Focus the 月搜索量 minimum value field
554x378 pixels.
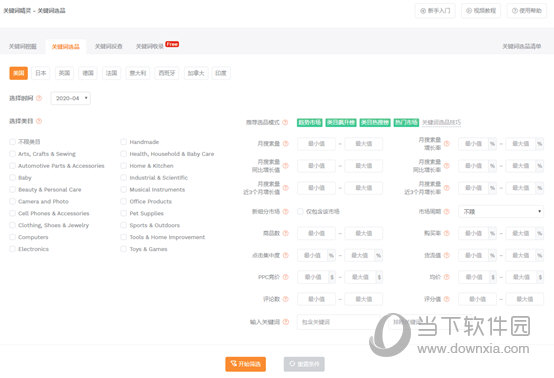click(x=316, y=144)
